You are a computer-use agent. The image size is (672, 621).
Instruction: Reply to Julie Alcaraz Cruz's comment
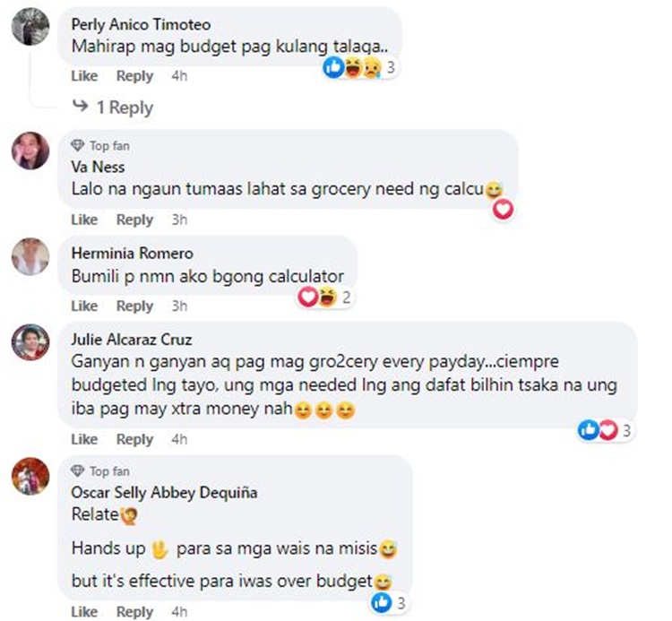coord(134,439)
